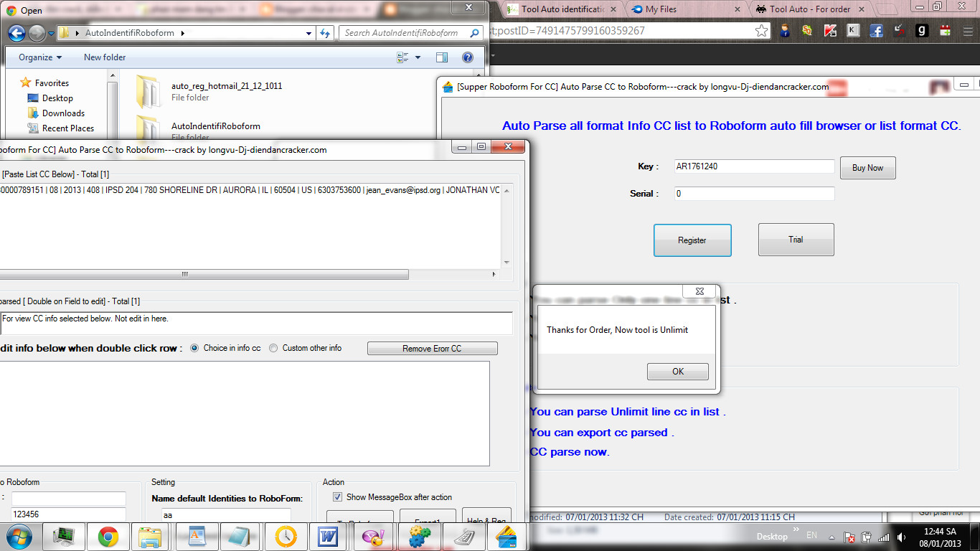
Task: Open Yahoo Messenger from the taskbar
Action: (372, 536)
